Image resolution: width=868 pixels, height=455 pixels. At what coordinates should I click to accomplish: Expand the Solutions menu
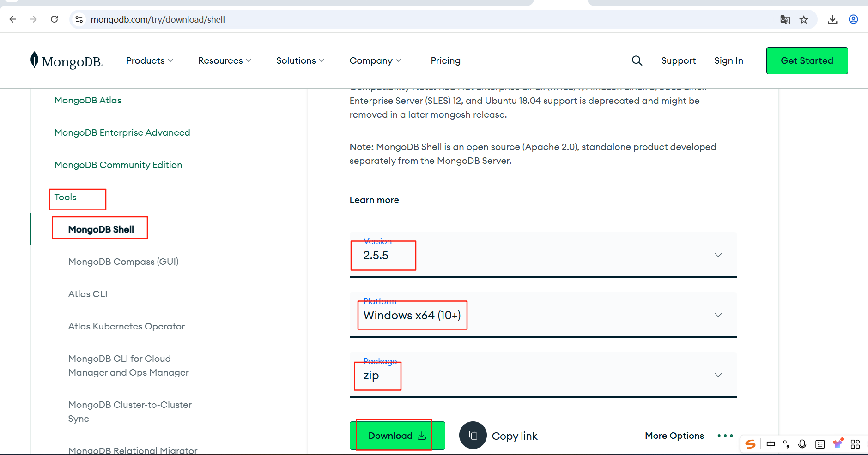pyautogui.click(x=300, y=60)
